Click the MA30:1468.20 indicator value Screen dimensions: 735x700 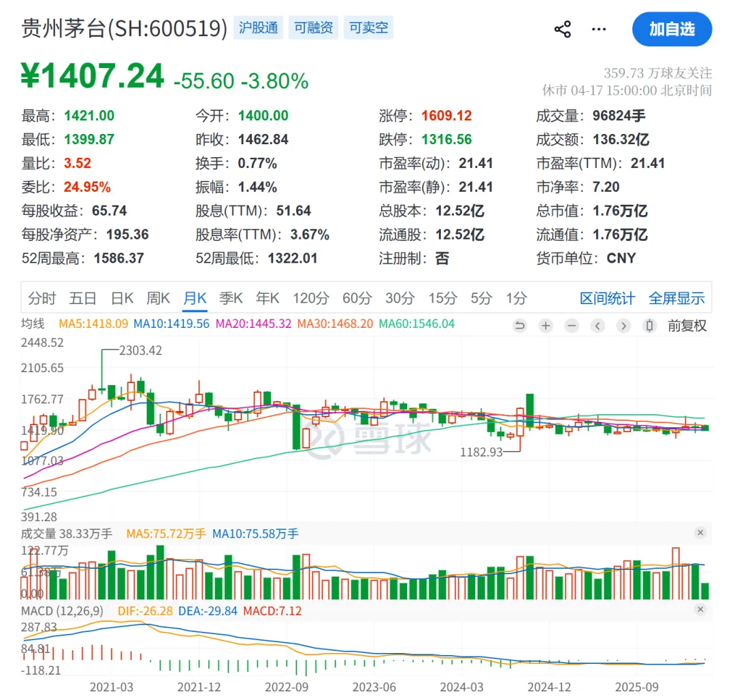335,324
